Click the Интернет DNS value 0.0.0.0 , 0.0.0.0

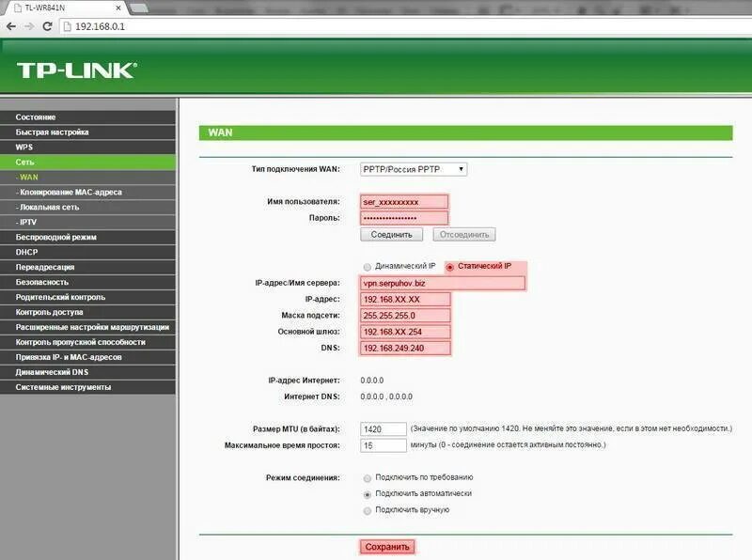point(386,397)
